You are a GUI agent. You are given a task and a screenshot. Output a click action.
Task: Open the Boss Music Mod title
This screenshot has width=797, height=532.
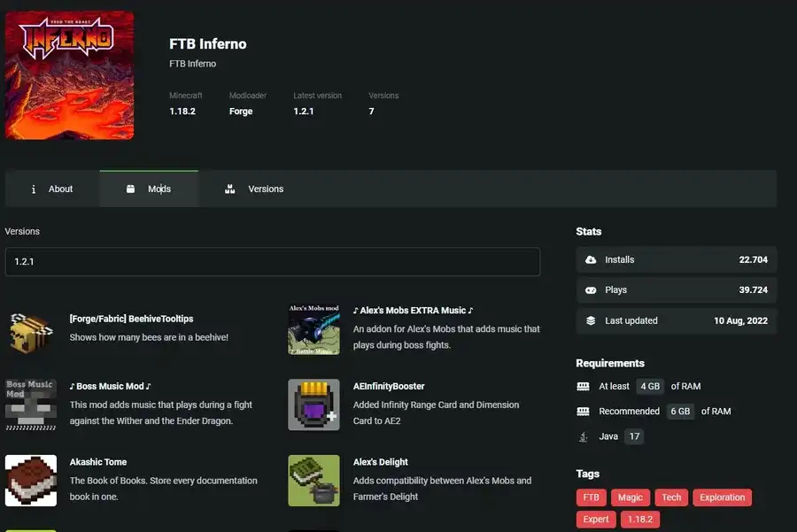click(111, 386)
